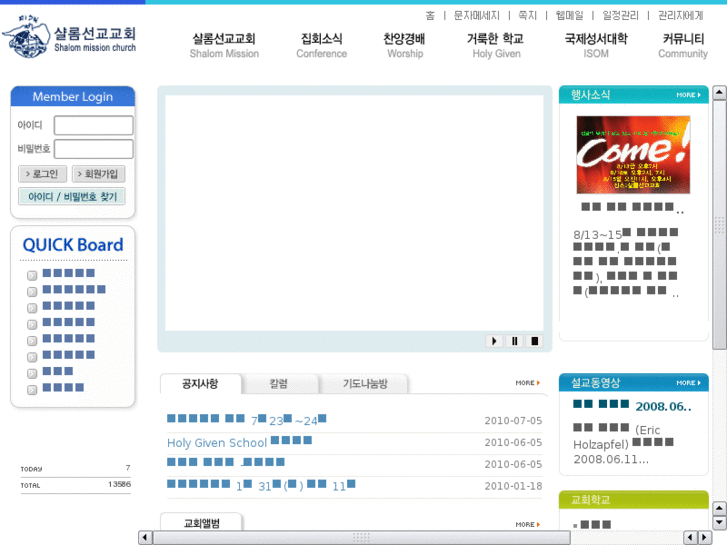This screenshot has height=545, width=727.
Task: Click horizontal scrollbar left arrow at far left
Action: [x=145, y=537]
